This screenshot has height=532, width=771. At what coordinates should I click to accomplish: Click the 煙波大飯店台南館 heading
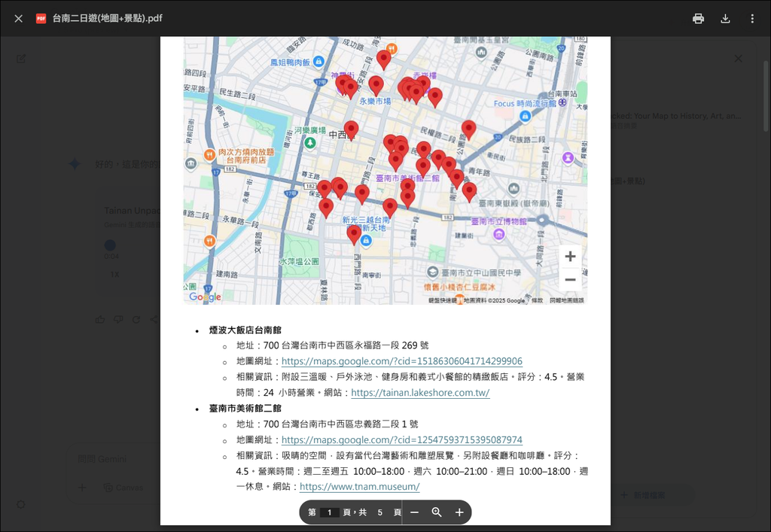[245, 330]
